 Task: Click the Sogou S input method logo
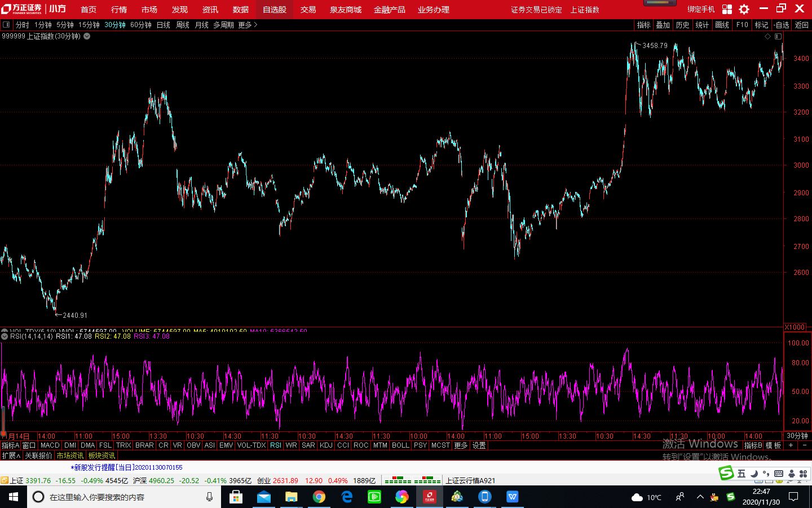pyautogui.click(x=726, y=473)
